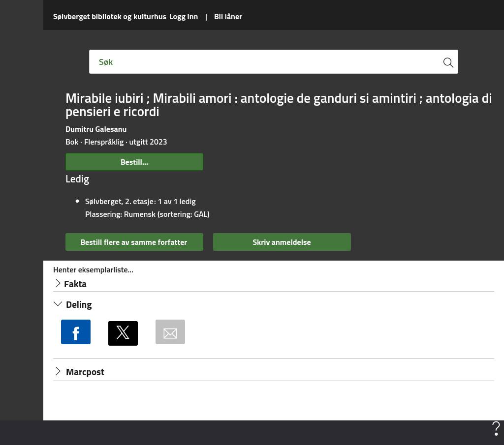Expand the Marcpost section

[x=85, y=372]
